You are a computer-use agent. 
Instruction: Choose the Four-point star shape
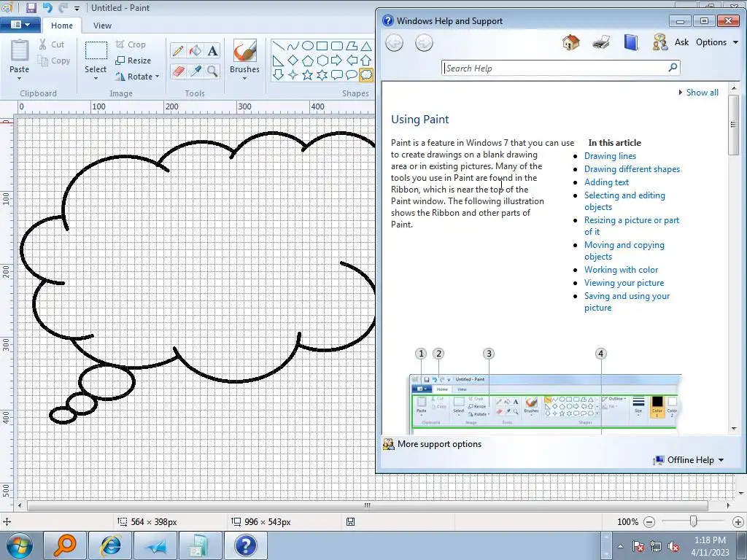point(293,75)
